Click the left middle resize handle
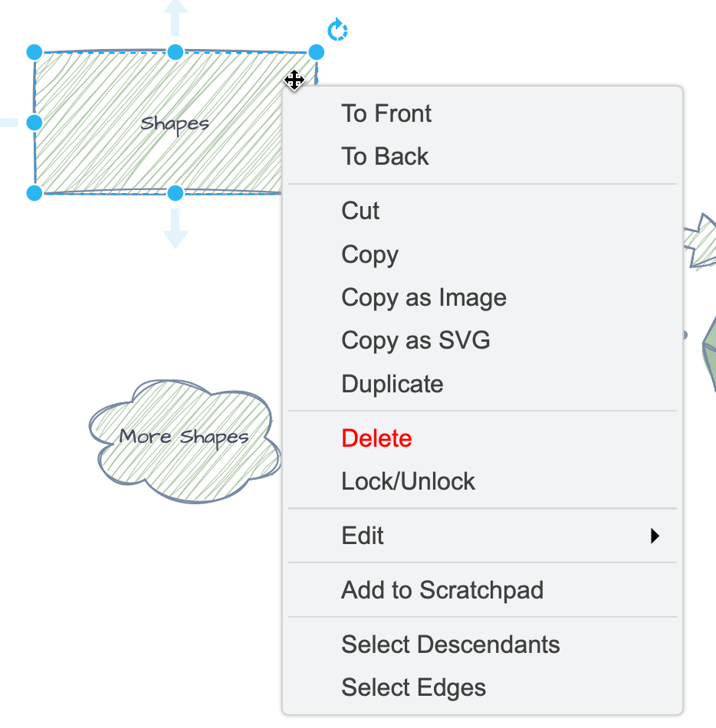Screen dimensions: 716x728 pos(34,122)
